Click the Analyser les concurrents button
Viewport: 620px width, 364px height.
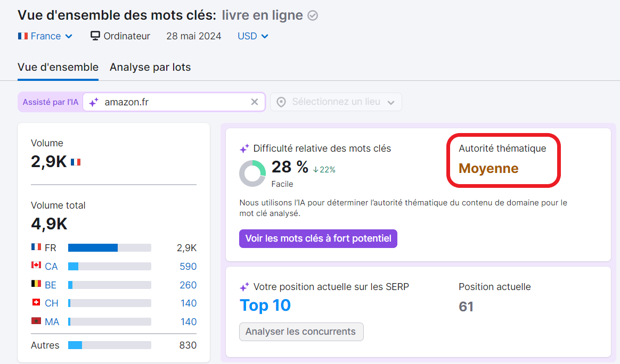[x=301, y=332]
